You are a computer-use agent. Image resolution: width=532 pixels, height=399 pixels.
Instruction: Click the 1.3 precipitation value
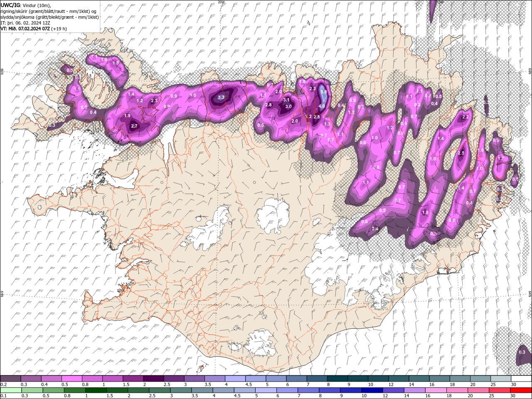(x=327, y=124)
